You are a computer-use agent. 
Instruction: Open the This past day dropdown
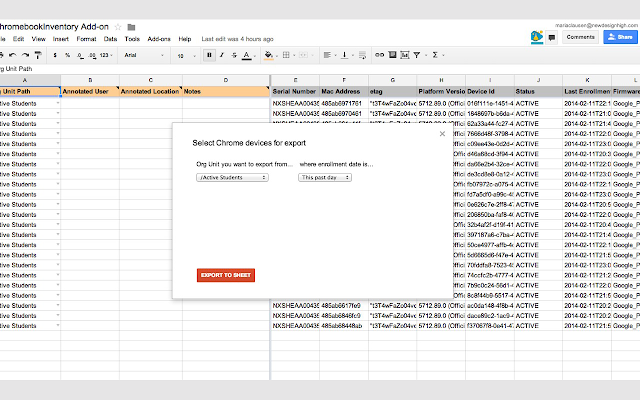click(325, 178)
